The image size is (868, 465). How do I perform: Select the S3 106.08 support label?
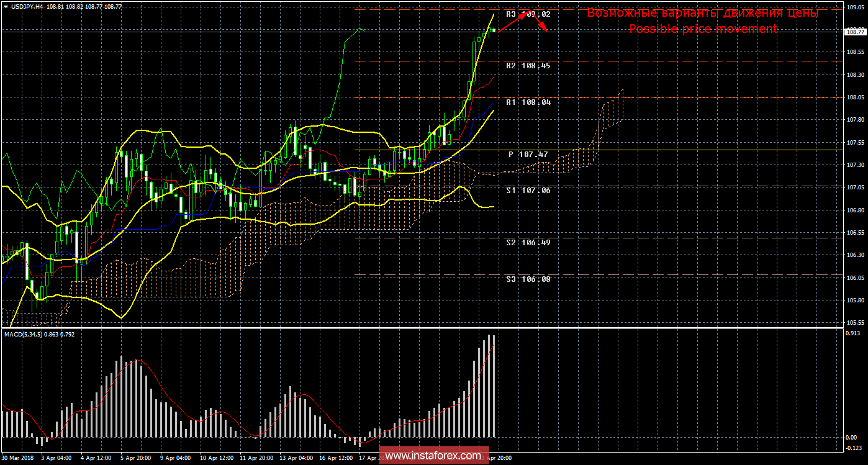[528, 279]
